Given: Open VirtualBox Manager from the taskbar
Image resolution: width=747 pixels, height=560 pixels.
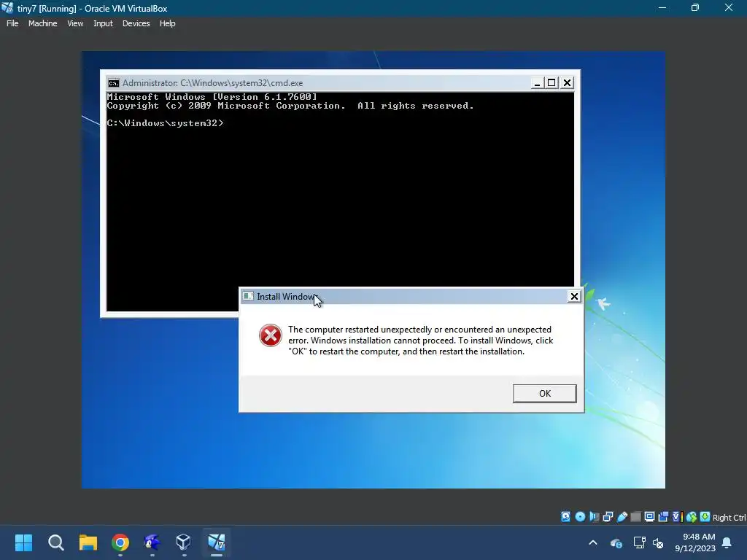Looking at the screenshot, I should click(184, 542).
